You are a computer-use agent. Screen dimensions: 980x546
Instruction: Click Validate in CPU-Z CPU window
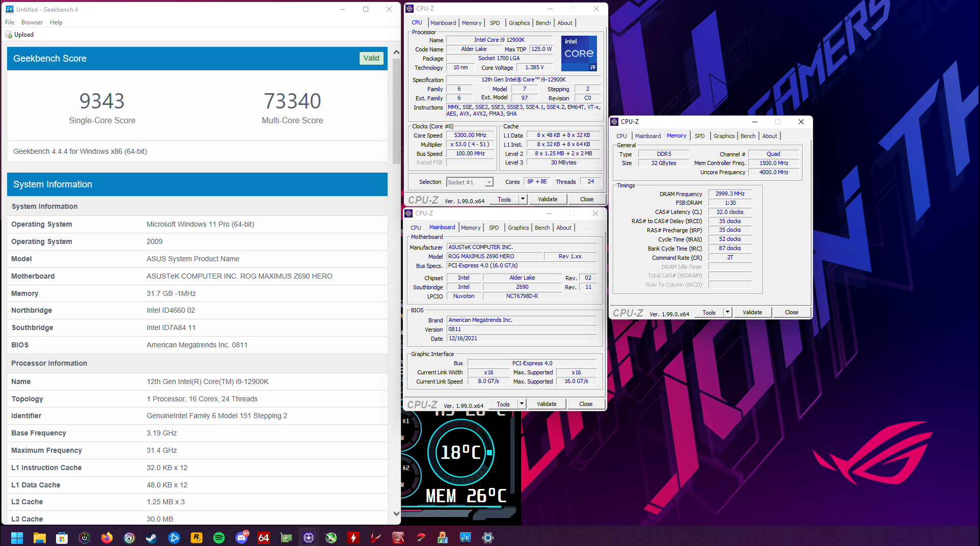[x=548, y=199]
